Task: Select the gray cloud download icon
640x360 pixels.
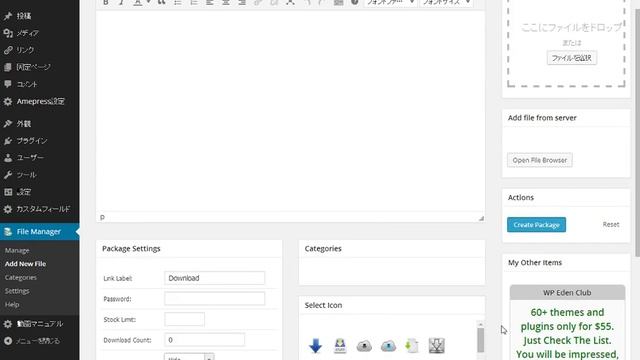Action: click(x=364, y=346)
